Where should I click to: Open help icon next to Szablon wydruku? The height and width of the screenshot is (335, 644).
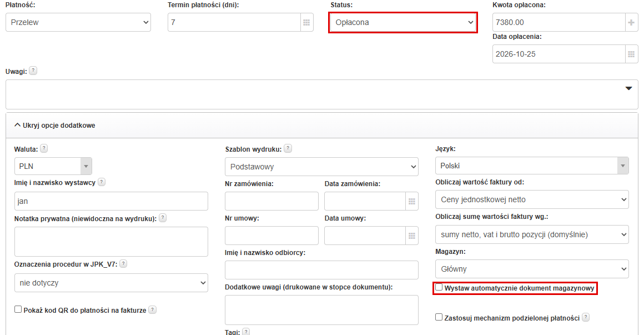[x=288, y=148]
